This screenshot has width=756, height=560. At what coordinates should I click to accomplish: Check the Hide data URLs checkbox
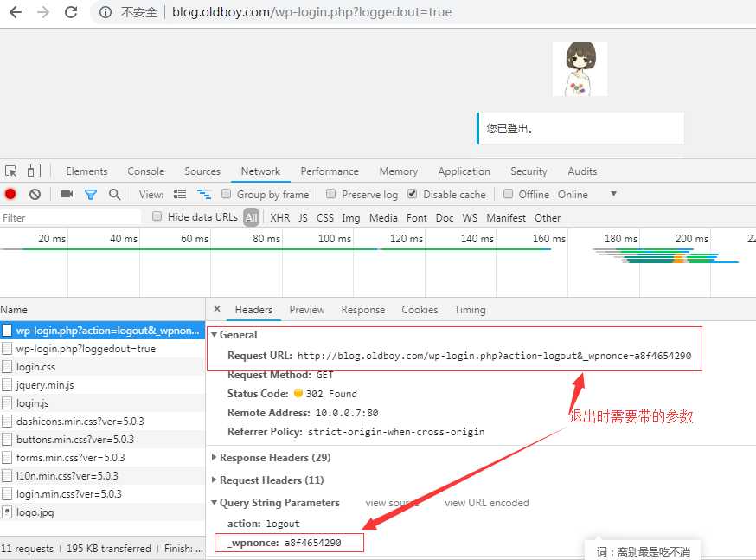click(x=157, y=217)
